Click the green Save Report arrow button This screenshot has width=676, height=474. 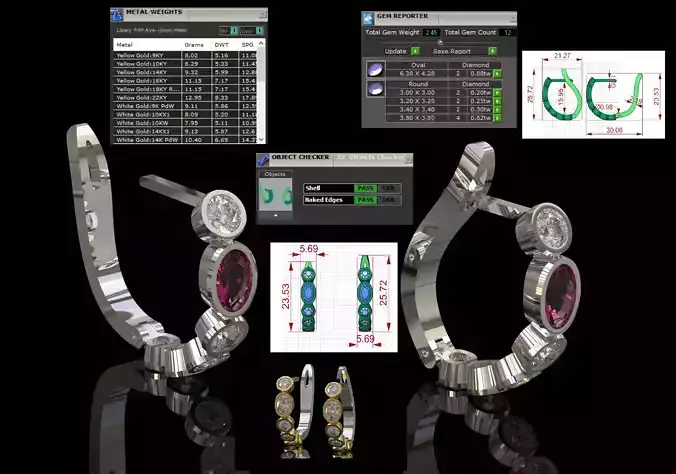[492, 51]
